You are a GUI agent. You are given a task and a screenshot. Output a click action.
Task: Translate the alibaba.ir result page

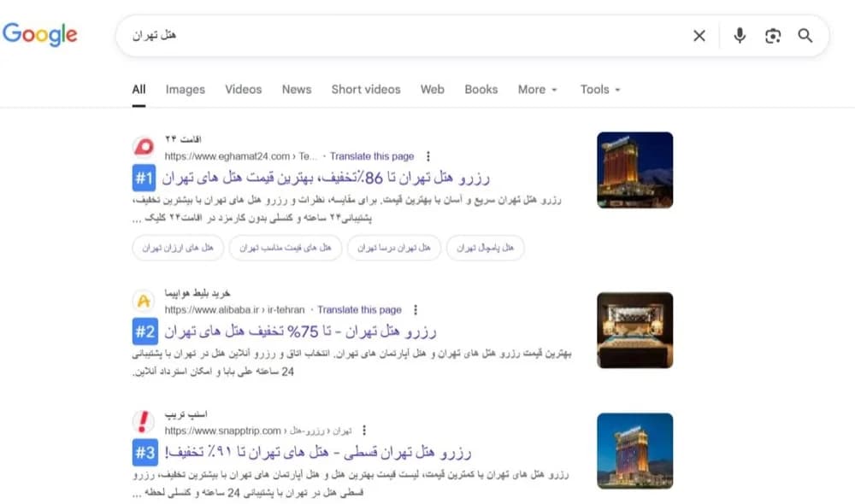point(359,310)
